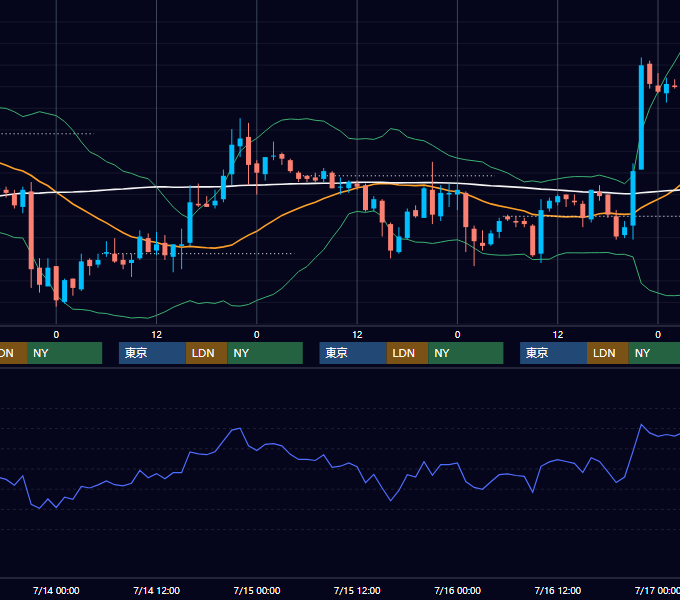
Task: Click the hour label 0 above 7/14 00:00
Action: pos(56,335)
